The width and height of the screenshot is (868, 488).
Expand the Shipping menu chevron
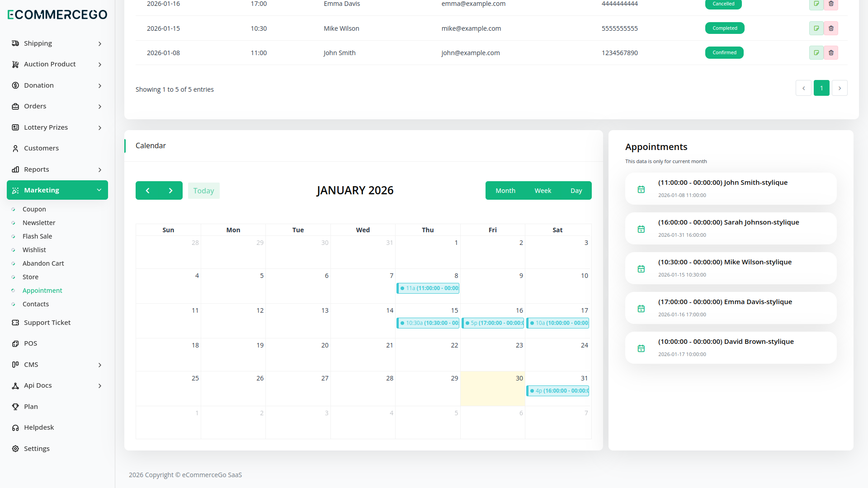point(100,44)
